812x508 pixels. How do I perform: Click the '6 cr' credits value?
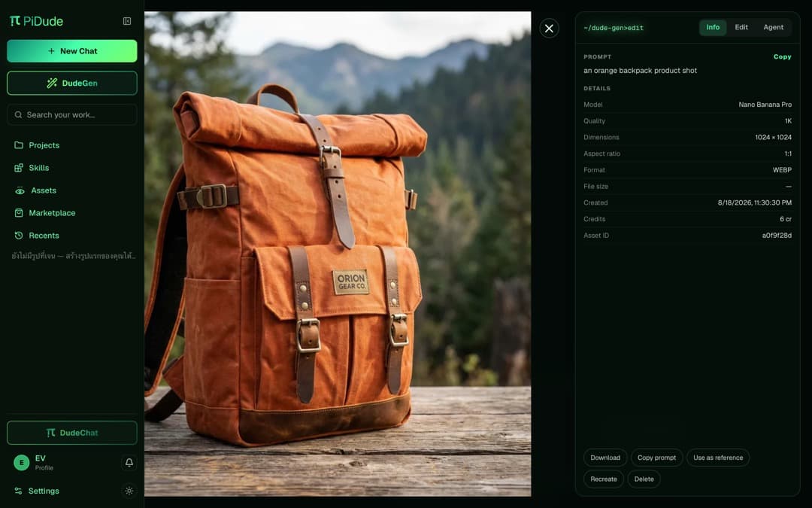point(786,219)
